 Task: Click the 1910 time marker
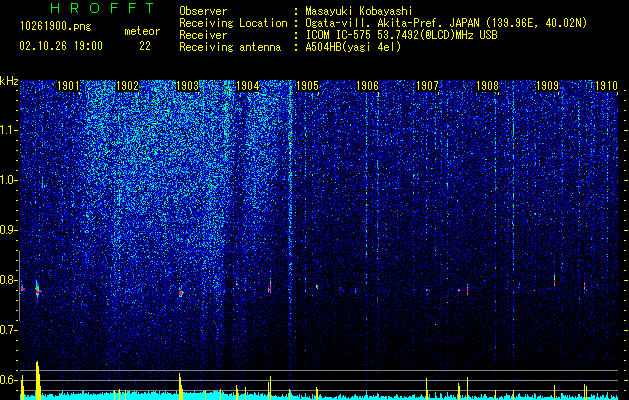click(x=606, y=86)
